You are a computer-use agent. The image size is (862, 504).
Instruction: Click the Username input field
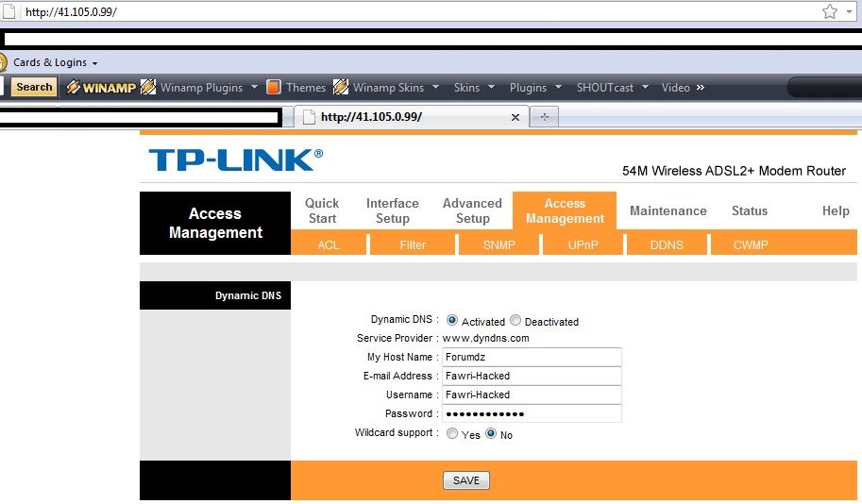(x=532, y=395)
